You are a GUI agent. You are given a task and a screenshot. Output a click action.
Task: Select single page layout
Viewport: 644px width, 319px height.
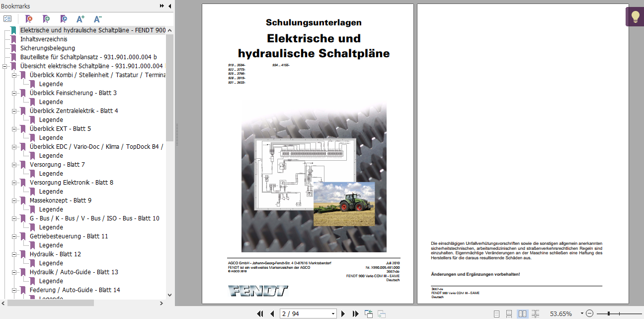(497, 314)
